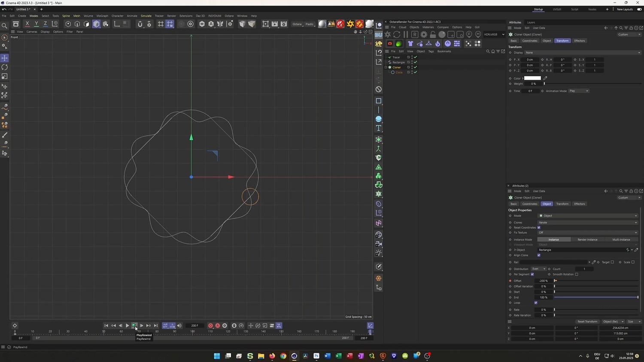Toggle Autokeying button in timeline bar
The height and width of the screenshot is (362, 644).
pyautogui.click(x=218, y=326)
